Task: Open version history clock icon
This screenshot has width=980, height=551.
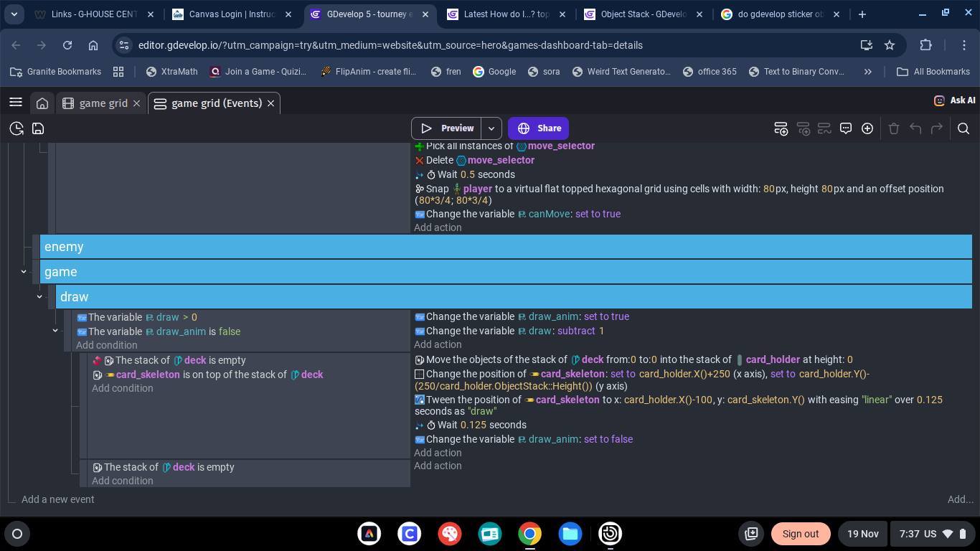Action: click(x=17, y=128)
